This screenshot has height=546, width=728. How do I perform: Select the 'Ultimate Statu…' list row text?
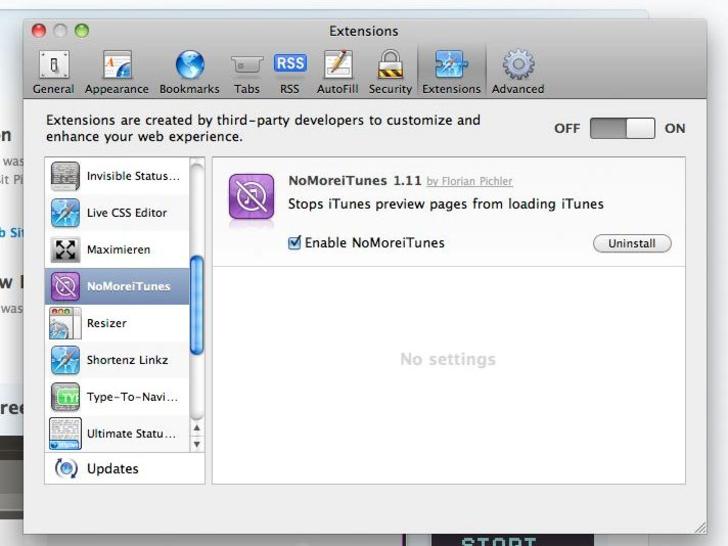(131, 434)
